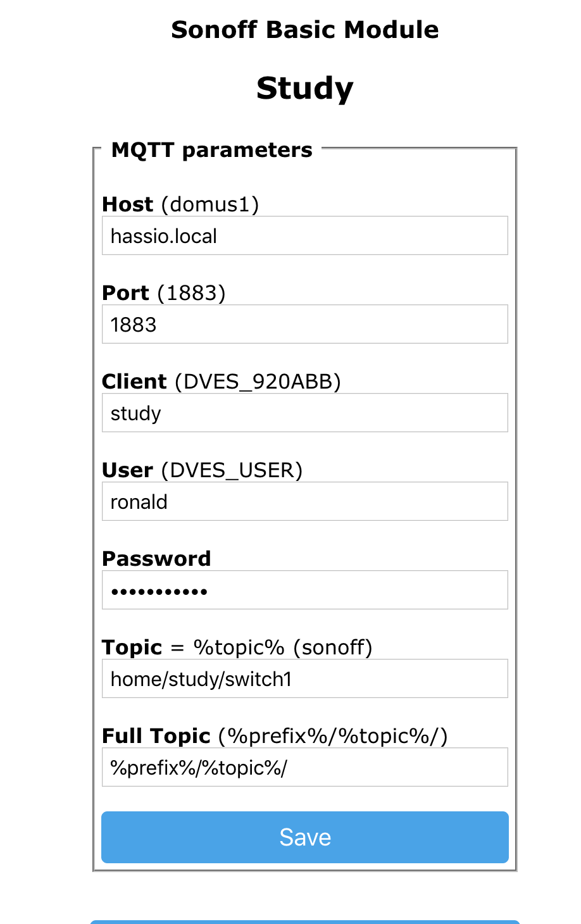Focus the masked Password field
581x924 pixels.
coord(304,590)
